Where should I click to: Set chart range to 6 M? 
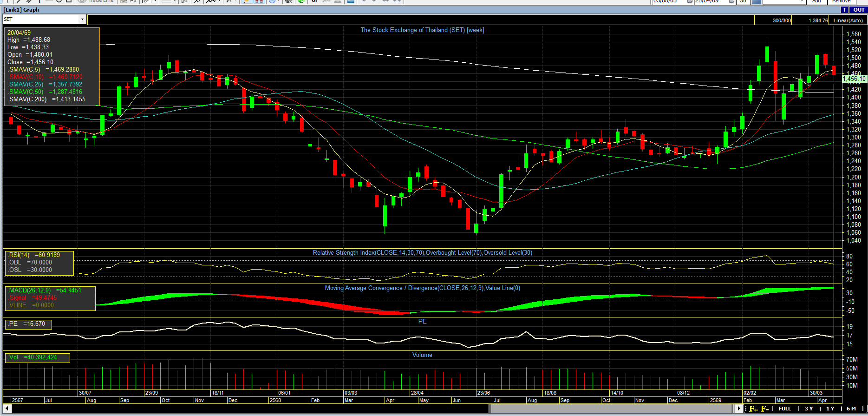coord(851,409)
